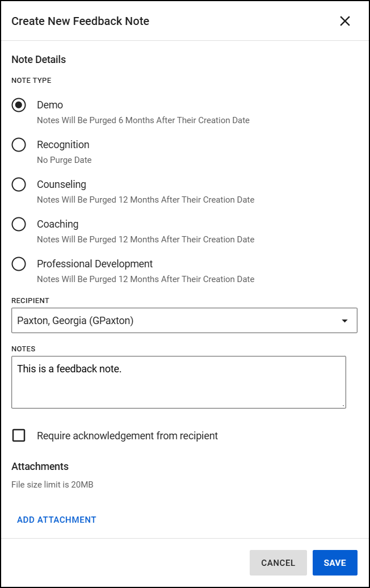The image size is (370, 588).
Task: Click the "Professional Development" label text
Action: [x=95, y=264]
